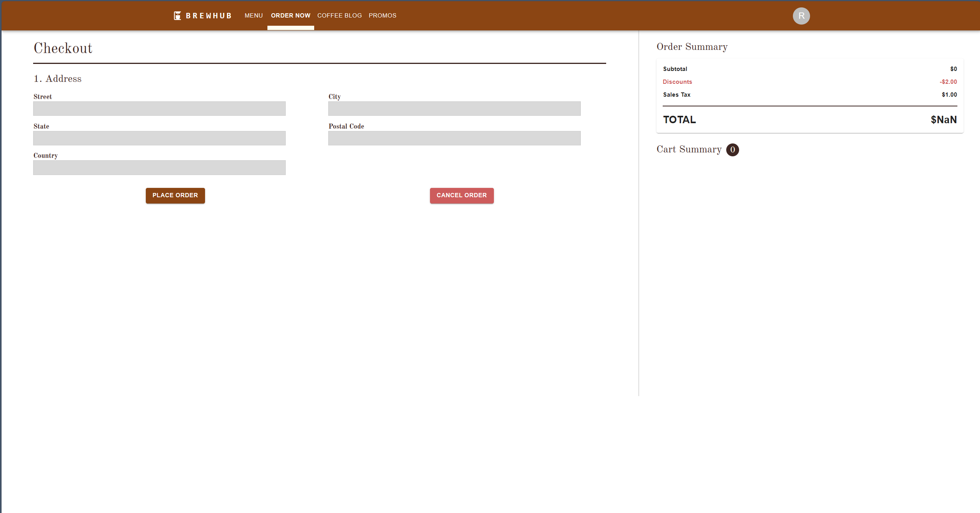The width and height of the screenshot is (980, 513).
Task: Click the TOTAL $NaN value
Action: point(943,120)
